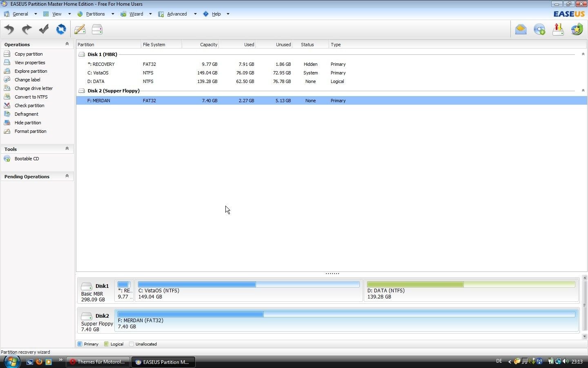Click Windows Start orb

tap(12, 361)
